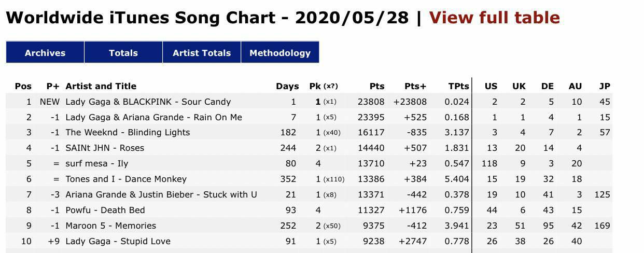Open the Artist Totals tab
This screenshot has width=644, height=253.
[x=202, y=52]
